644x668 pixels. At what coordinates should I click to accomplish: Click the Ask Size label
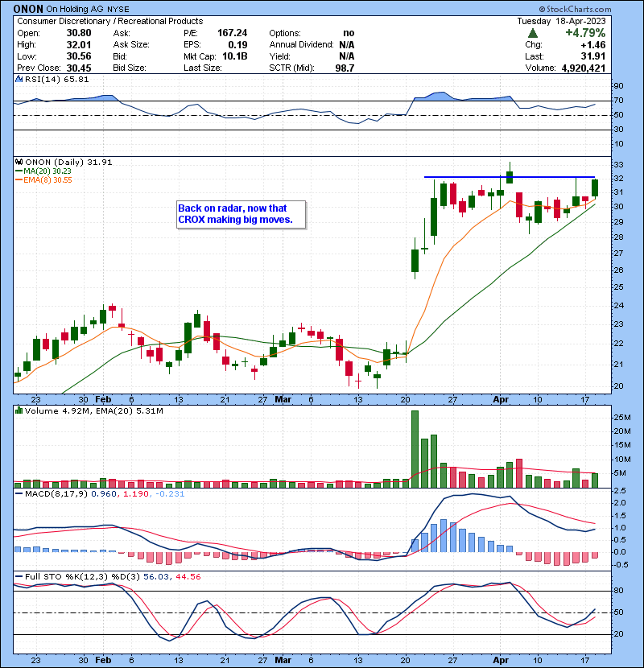(131, 45)
